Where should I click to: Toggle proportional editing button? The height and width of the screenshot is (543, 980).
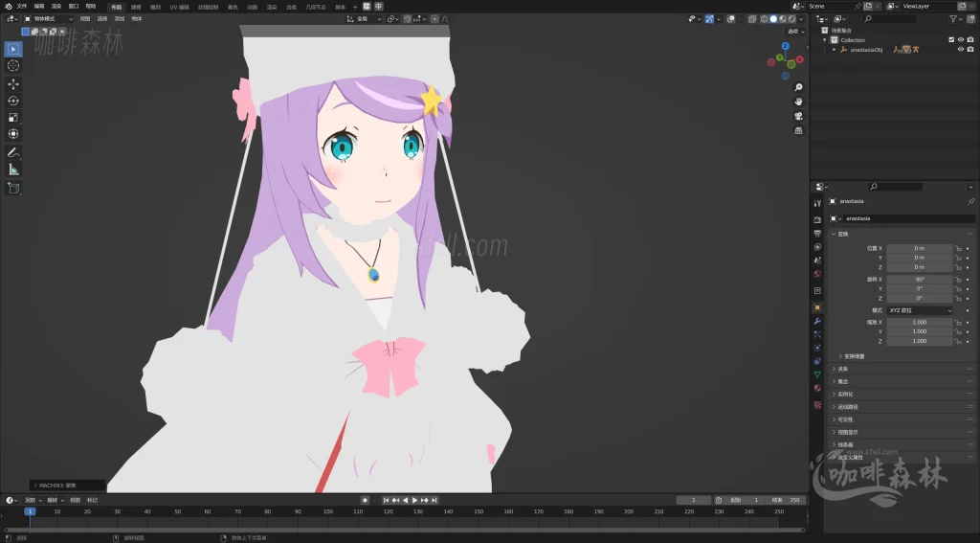(x=434, y=19)
